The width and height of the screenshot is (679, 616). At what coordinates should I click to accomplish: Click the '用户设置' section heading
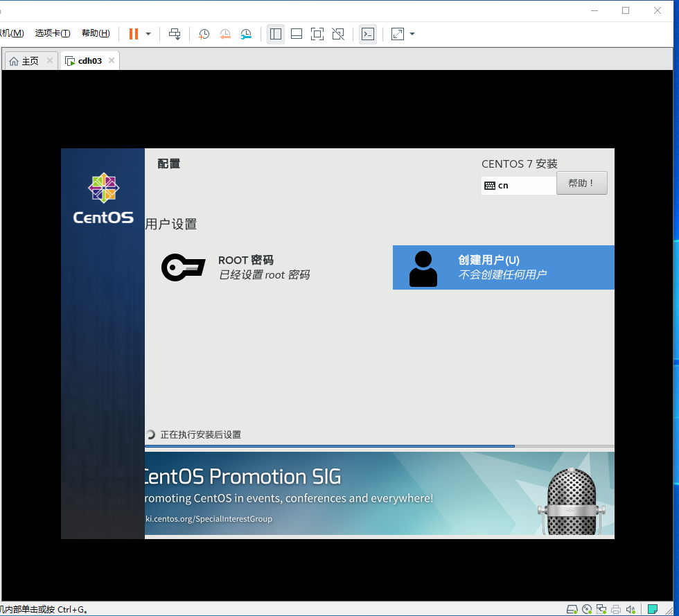pyautogui.click(x=171, y=224)
